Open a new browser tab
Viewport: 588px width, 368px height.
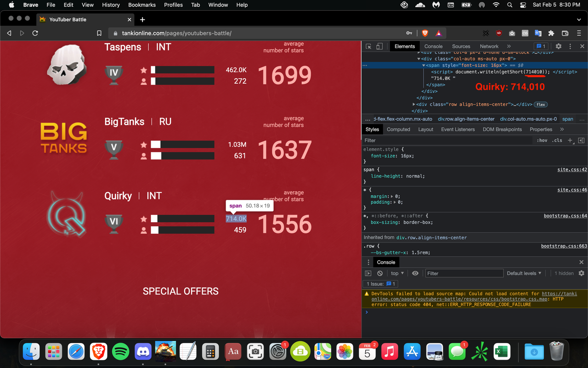coord(142,19)
